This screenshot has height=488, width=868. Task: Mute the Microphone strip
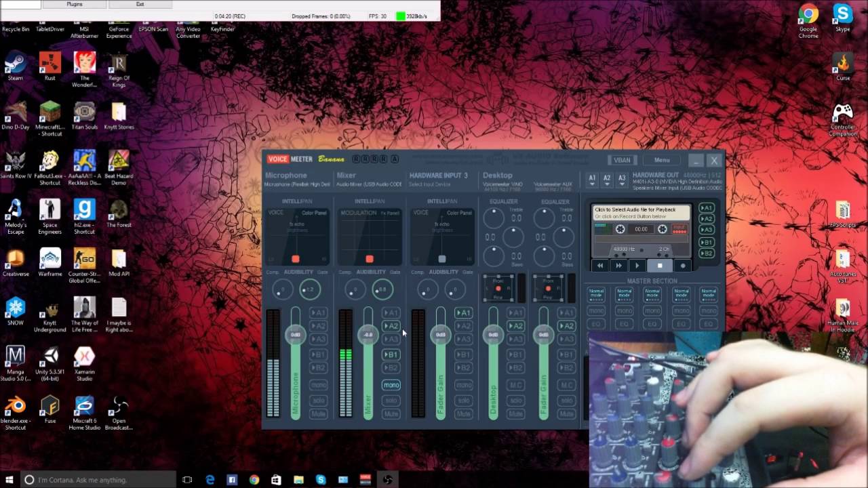pos(318,413)
